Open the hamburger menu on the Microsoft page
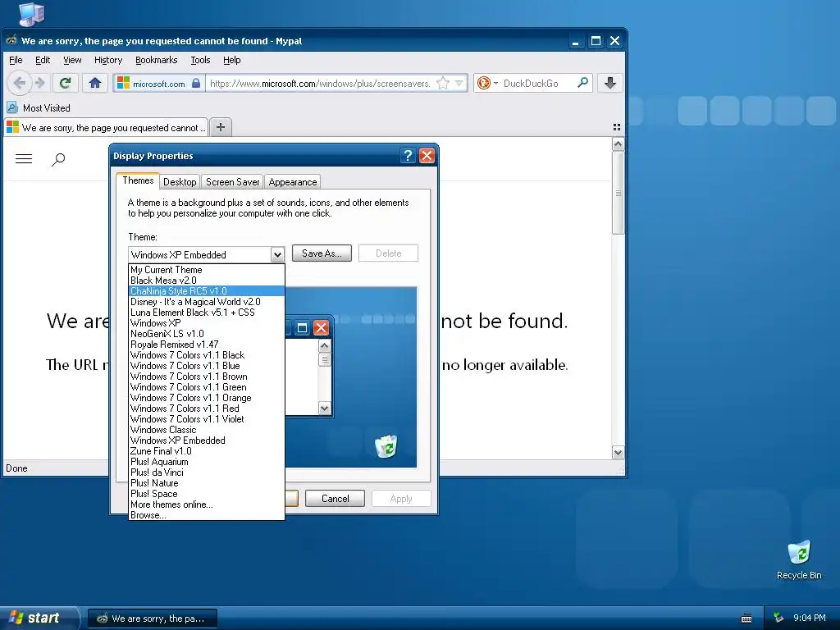Image resolution: width=840 pixels, height=630 pixels. pyautogui.click(x=24, y=158)
